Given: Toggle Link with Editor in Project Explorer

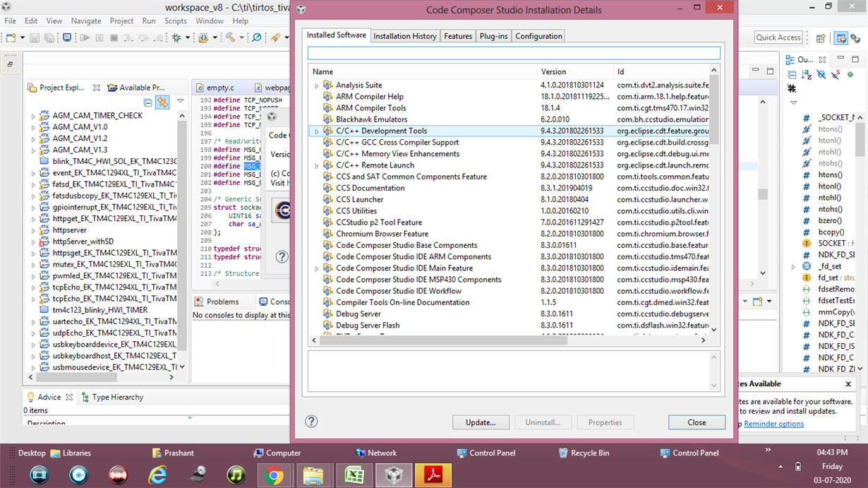Looking at the screenshot, I should click(163, 103).
